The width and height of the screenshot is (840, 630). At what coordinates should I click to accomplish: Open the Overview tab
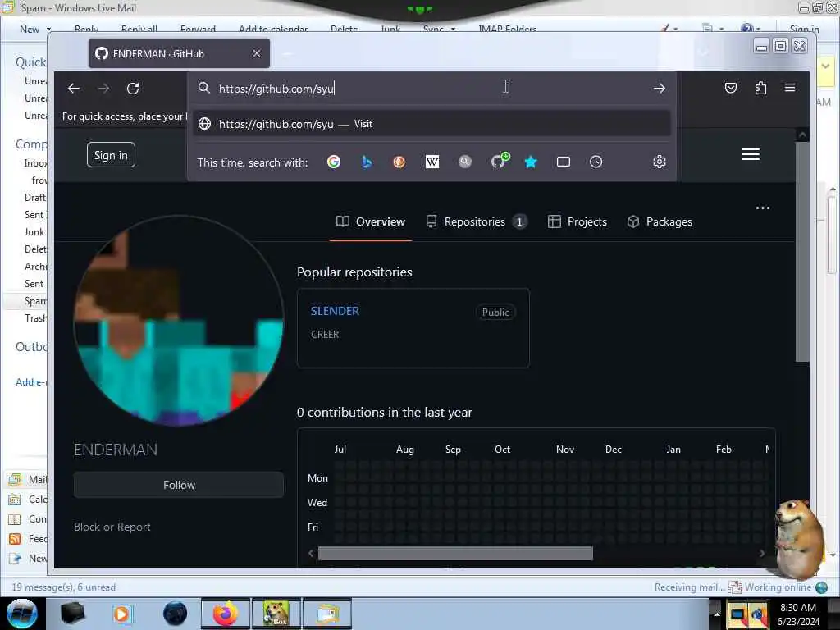pyautogui.click(x=371, y=221)
